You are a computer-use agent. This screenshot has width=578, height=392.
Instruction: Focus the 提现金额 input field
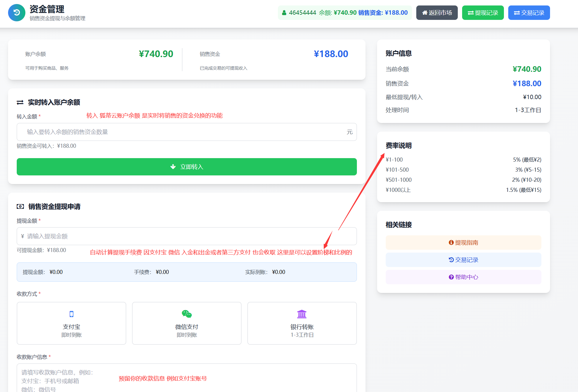tap(187, 236)
